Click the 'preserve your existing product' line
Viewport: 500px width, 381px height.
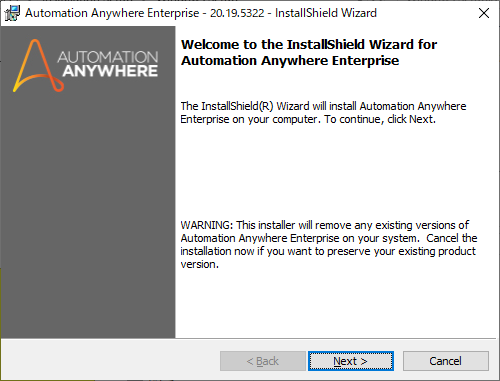[401, 251]
